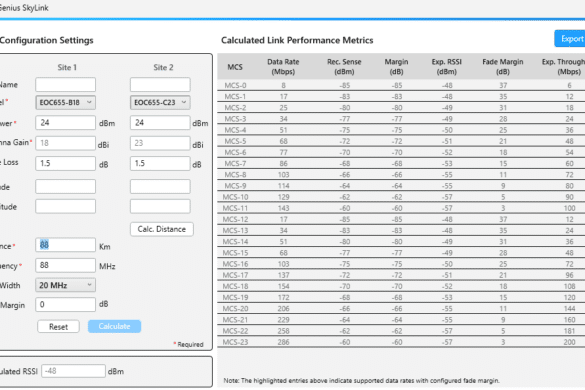The image size is (585, 390).
Task: Focus the Site 2 latitude input field
Action: tap(160, 187)
